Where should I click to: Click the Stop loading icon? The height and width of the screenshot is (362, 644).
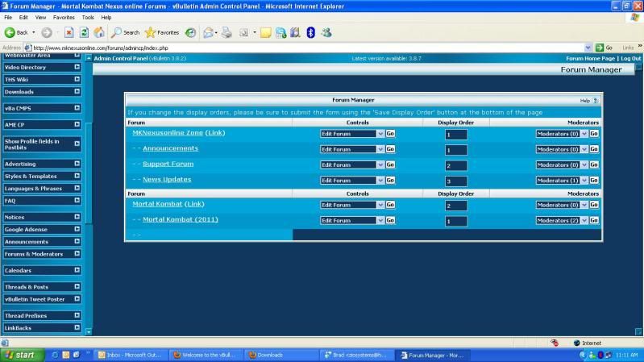[69, 32]
